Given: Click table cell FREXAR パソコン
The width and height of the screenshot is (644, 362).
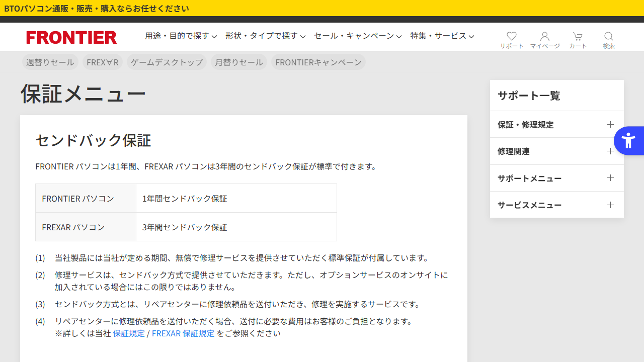Looking at the screenshot, I should [86, 227].
